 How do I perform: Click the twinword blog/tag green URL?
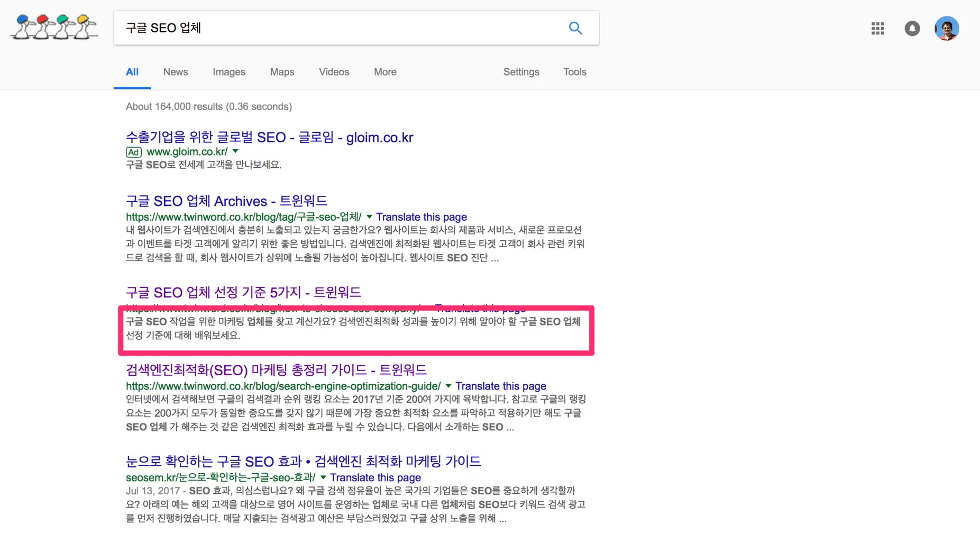(244, 217)
